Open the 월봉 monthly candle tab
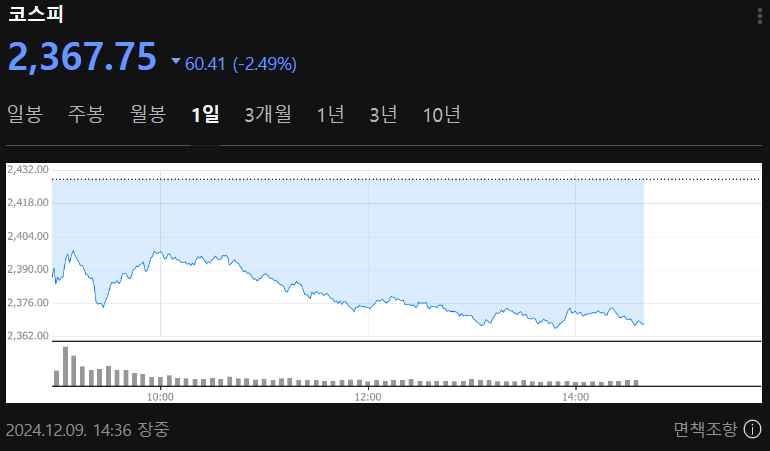The image size is (770, 451). 148,115
